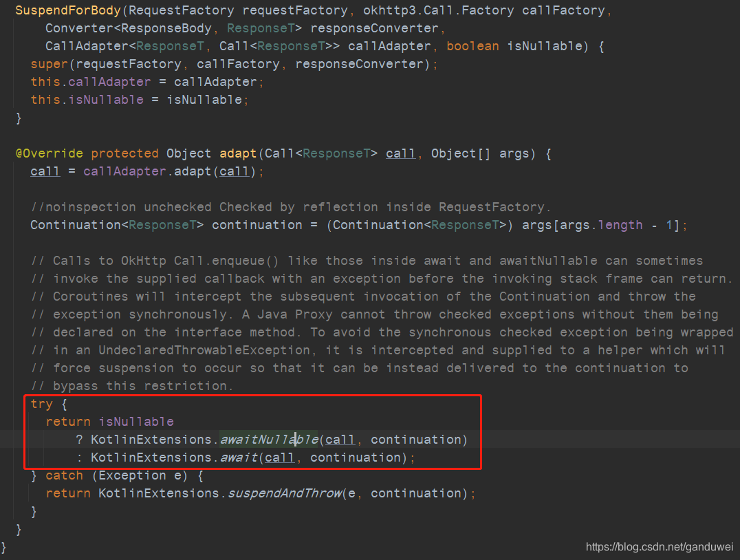Click the boolean keyword in constructor parameters
740x560 pixels.
pyautogui.click(x=472, y=46)
